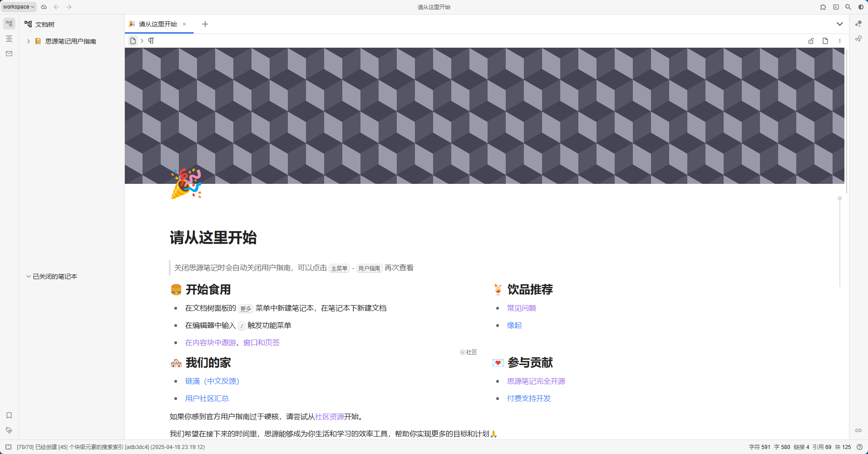Screen dimensions: 868x454
Task: Click the document breadcrumb icon
Action: click(133, 41)
